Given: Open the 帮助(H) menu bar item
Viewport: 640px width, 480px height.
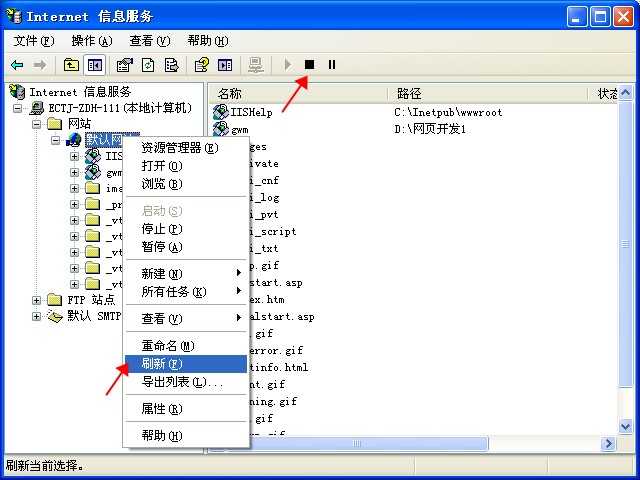Looking at the screenshot, I should click(208, 41).
